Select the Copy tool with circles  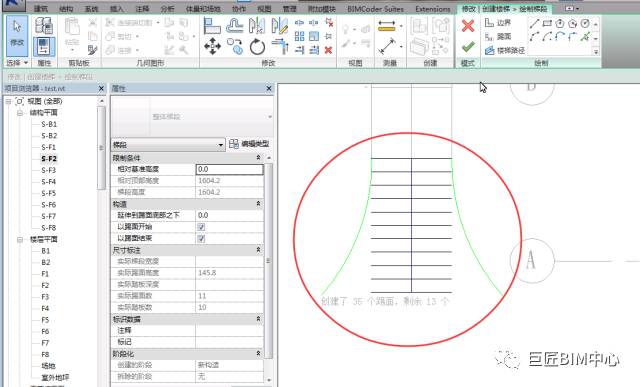pyautogui.click(x=235, y=46)
